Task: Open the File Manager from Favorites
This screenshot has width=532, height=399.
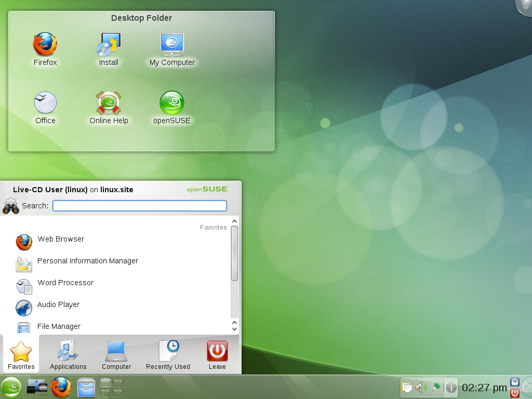Action: [x=58, y=326]
